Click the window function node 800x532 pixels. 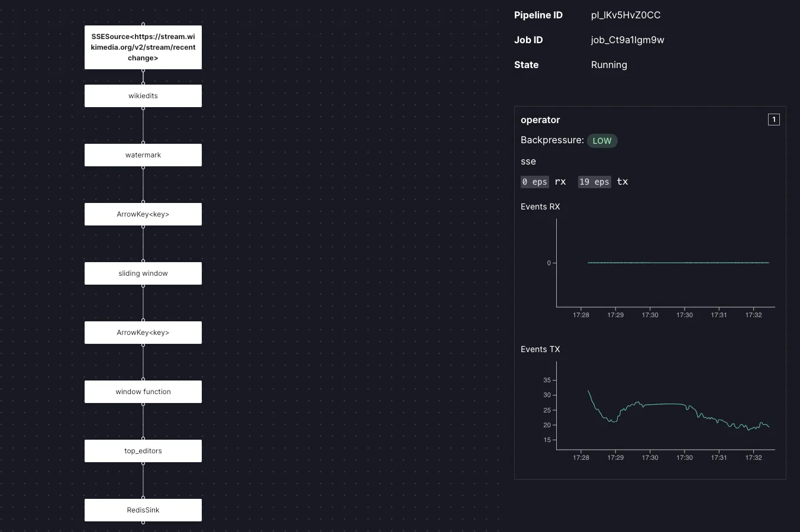pyautogui.click(x=143, y=392)
